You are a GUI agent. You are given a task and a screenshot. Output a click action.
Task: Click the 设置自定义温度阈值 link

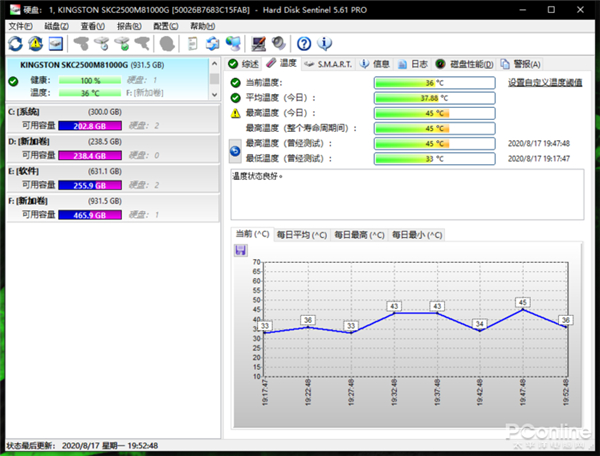[545, 83]
